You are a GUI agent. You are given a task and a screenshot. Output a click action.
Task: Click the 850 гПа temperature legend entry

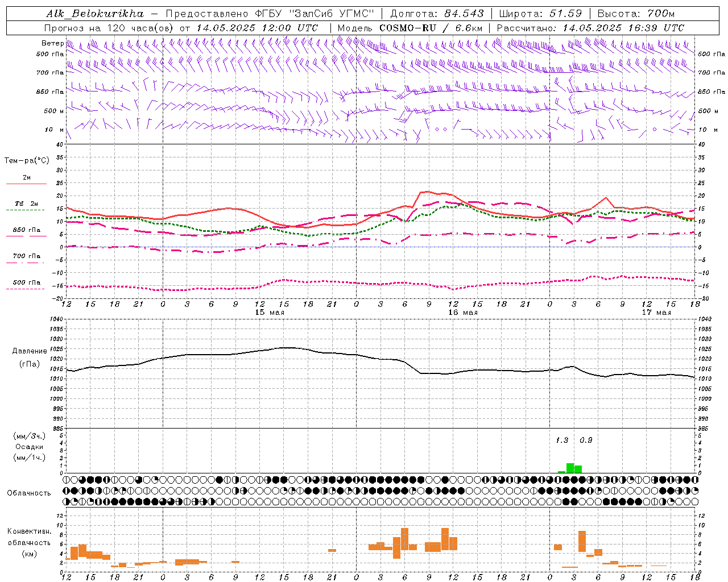pos(27,230)
